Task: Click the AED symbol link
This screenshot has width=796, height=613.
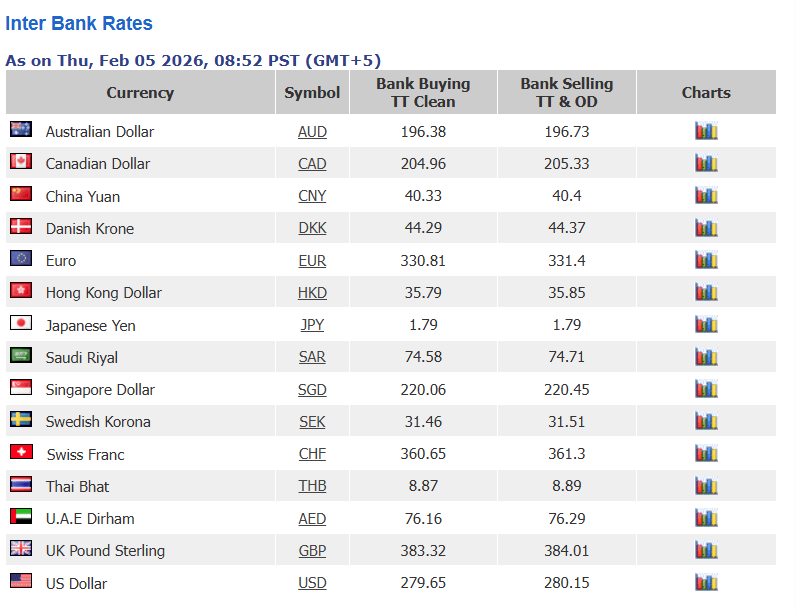Action: pos(312,519)
